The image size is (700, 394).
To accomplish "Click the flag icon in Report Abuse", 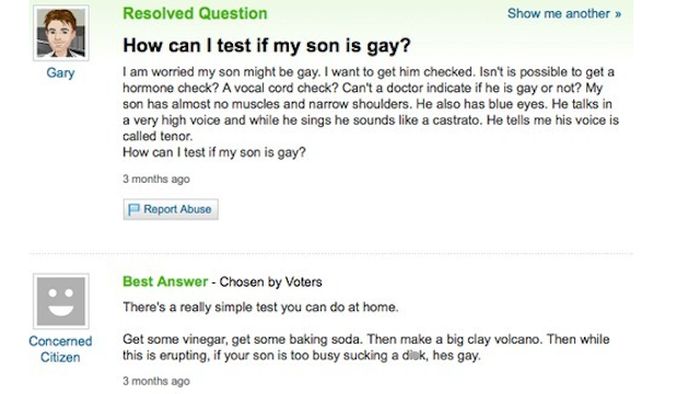I will pyautogui.click(x=133, y=209).
